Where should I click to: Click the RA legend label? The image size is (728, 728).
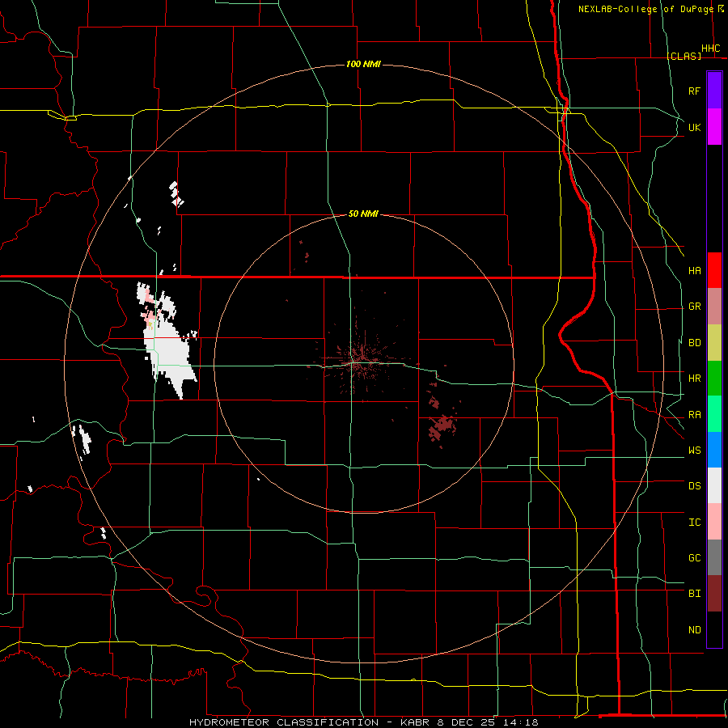coord(694,415)
